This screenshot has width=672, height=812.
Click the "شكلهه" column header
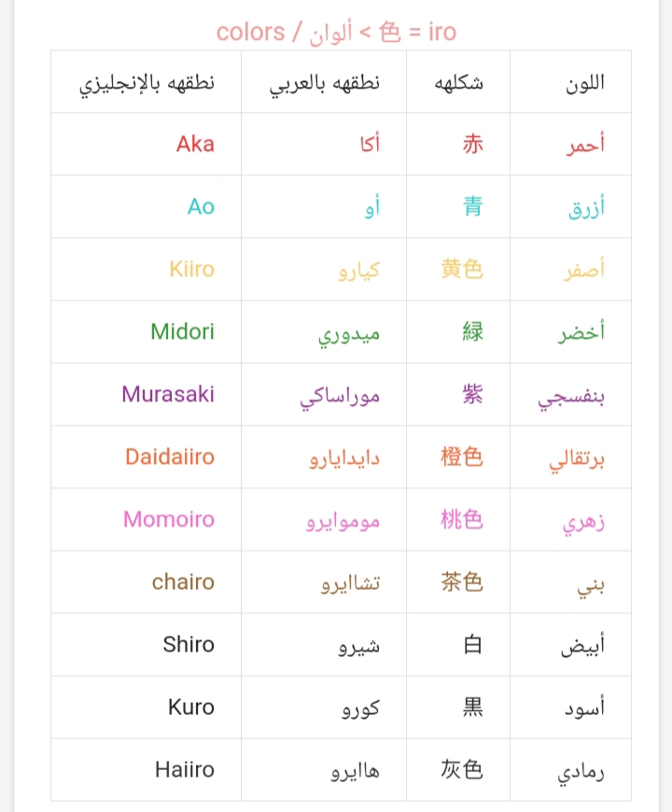tap(458, 82)
